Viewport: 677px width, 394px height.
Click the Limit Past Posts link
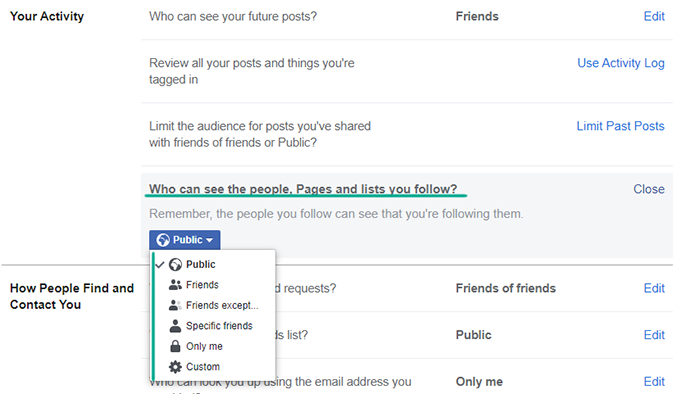(620, 126)
